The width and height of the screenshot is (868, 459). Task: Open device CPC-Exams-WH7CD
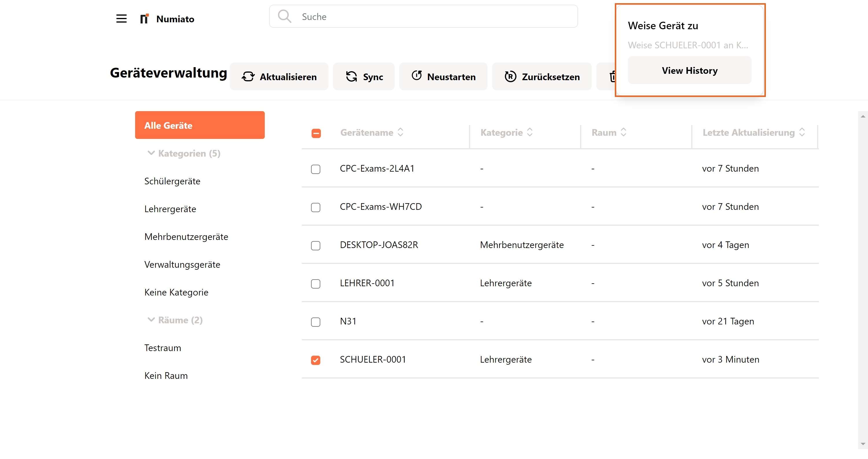click(x=381, y=206)
